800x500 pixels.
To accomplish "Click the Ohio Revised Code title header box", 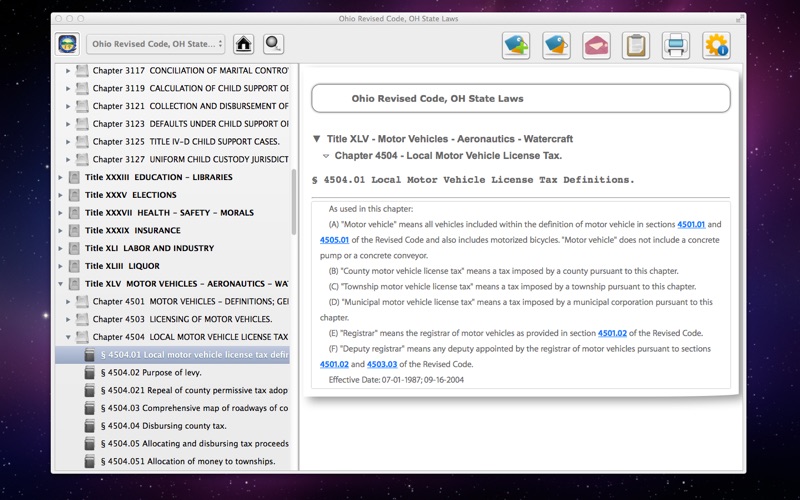I will click(x=521, y=98).
